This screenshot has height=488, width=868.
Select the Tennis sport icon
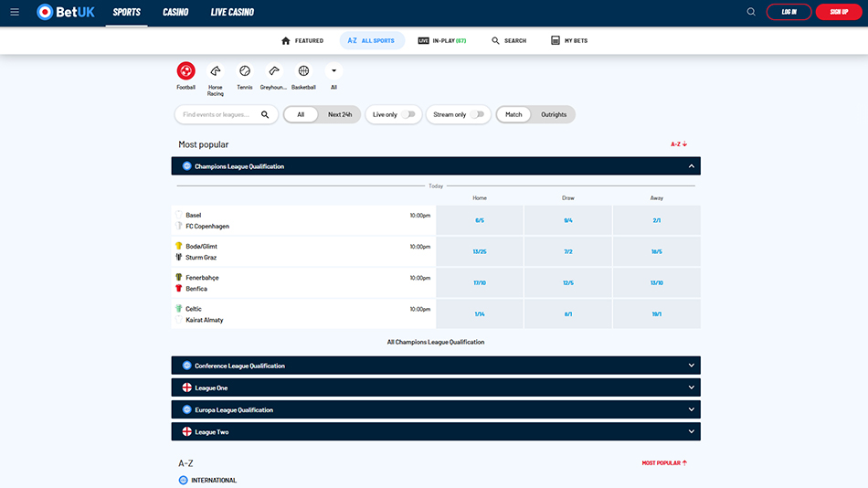pyautogui.click(x=245, y=71)
